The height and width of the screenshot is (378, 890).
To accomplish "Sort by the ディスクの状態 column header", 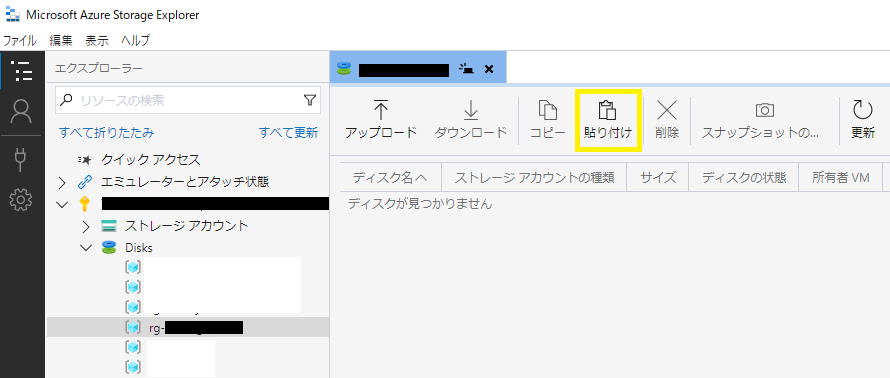I will (744, 178).
